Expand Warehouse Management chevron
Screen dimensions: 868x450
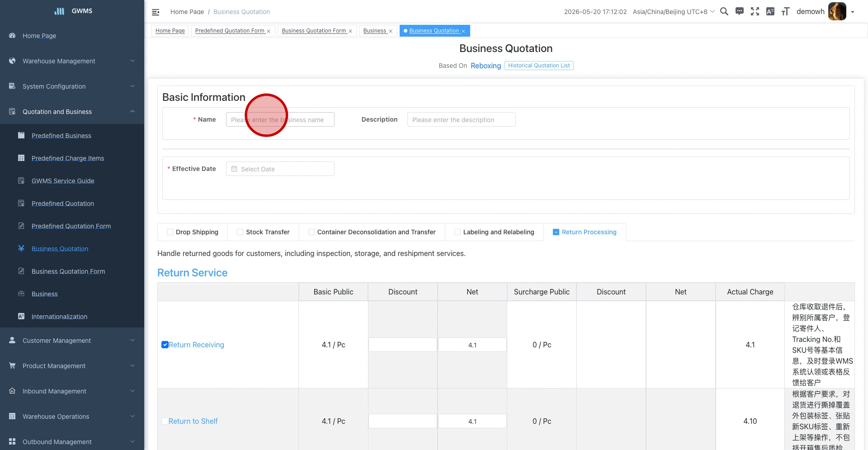[132, 61]
